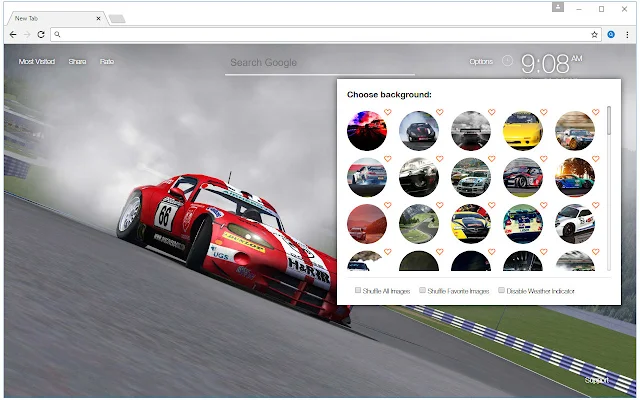Check Disable Weather Indicator
The height and width of the screenshot is (400, 640).
pyautogui.click(x=501, y=290)
